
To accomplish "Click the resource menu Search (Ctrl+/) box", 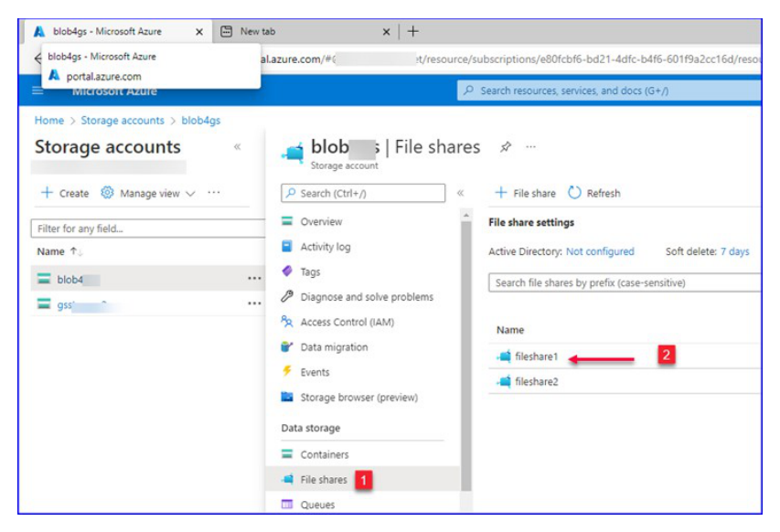I will 363,193.
